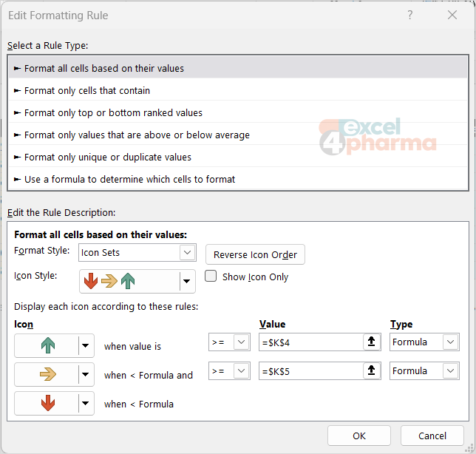The height and width of the screenshot is (454, 476).
Task: Choose 'Format only top or bottom ranked values'
Action: point(238,112)
